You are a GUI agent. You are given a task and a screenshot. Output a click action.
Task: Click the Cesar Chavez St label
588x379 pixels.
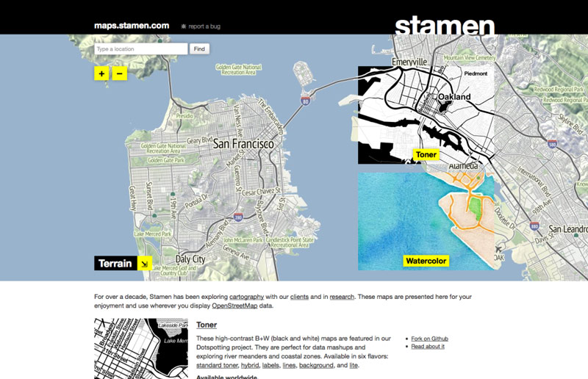point(261,192)
